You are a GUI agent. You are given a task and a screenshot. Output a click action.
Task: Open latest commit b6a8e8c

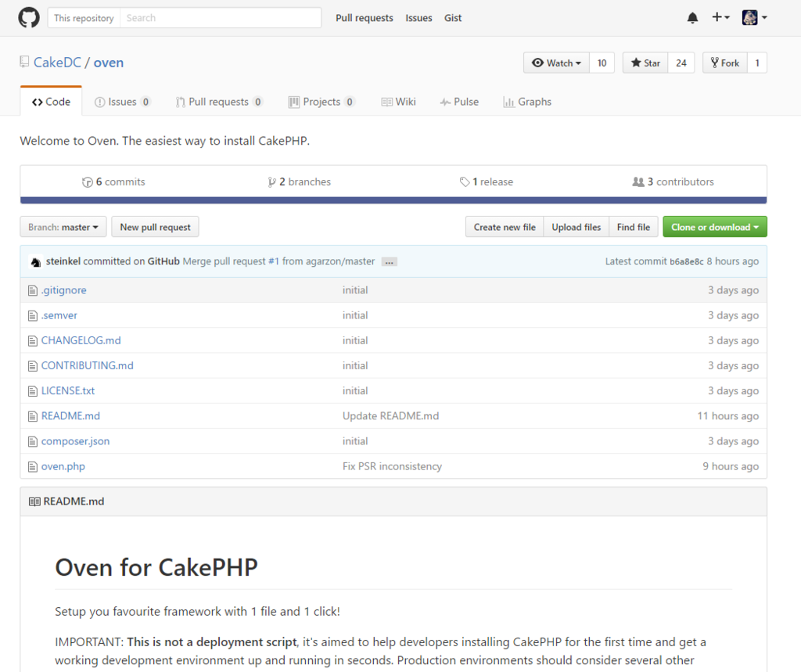coord(687,261)
